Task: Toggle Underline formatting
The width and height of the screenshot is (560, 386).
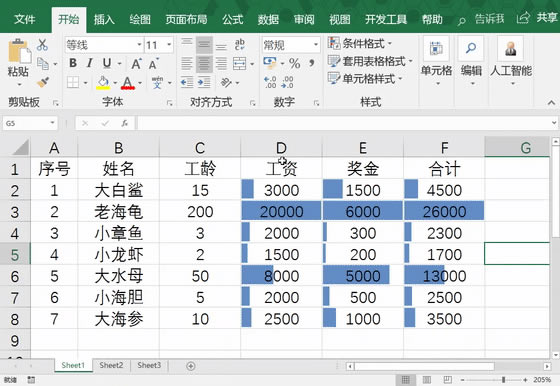Action: click(107, 63)
